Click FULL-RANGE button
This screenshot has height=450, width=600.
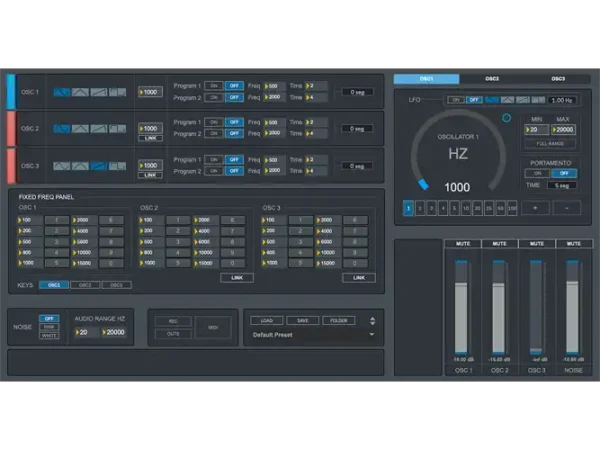[x=550, y=143]
